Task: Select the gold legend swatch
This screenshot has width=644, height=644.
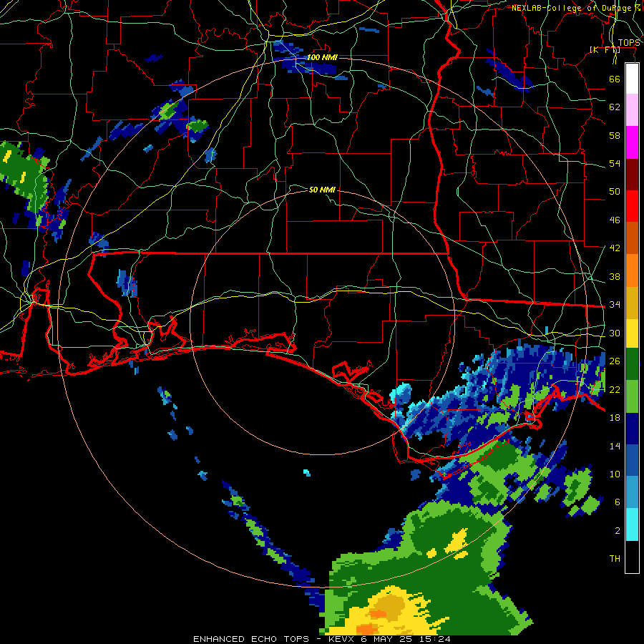Action: coord(632,303)
